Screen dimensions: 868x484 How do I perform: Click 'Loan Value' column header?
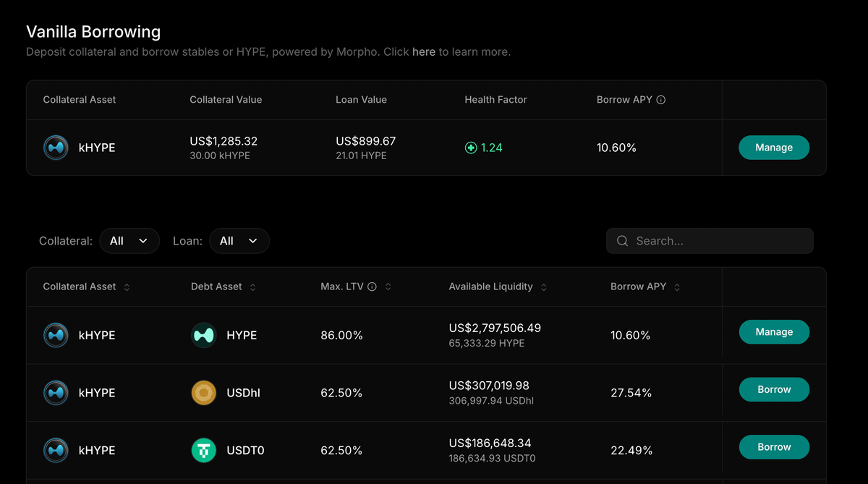point(361,100)
